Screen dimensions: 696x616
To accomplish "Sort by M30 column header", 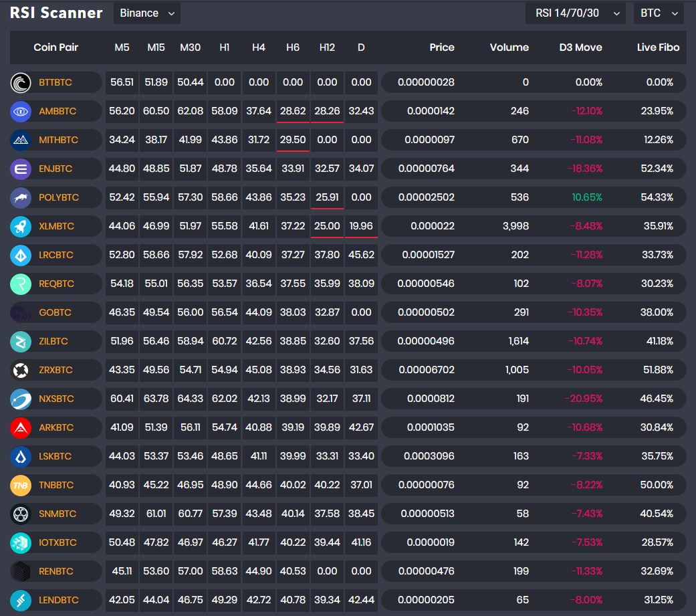I will click(191, 47).
